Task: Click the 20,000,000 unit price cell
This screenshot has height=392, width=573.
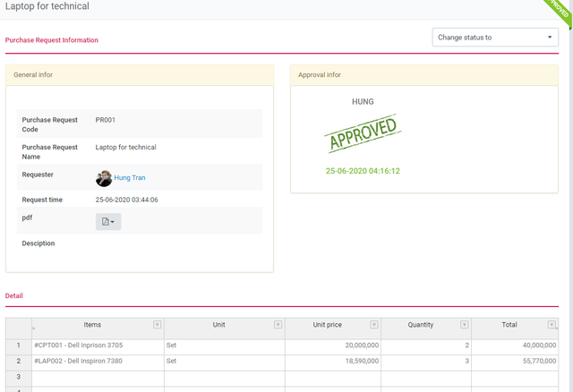Action: click(333, 345)
